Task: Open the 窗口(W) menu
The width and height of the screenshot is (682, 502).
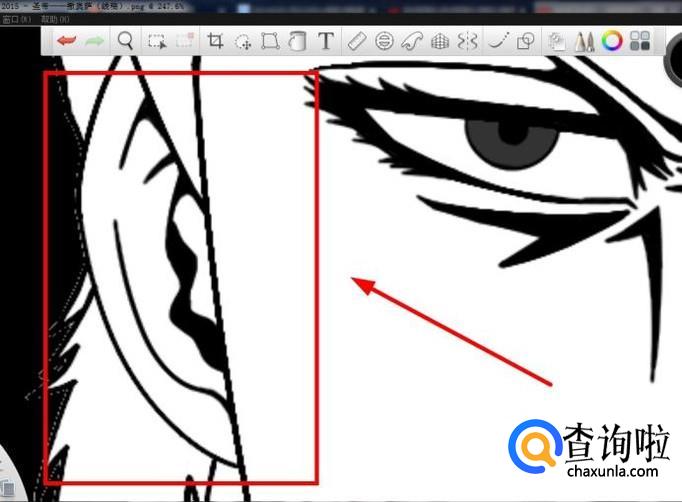Action: point(17,19)
